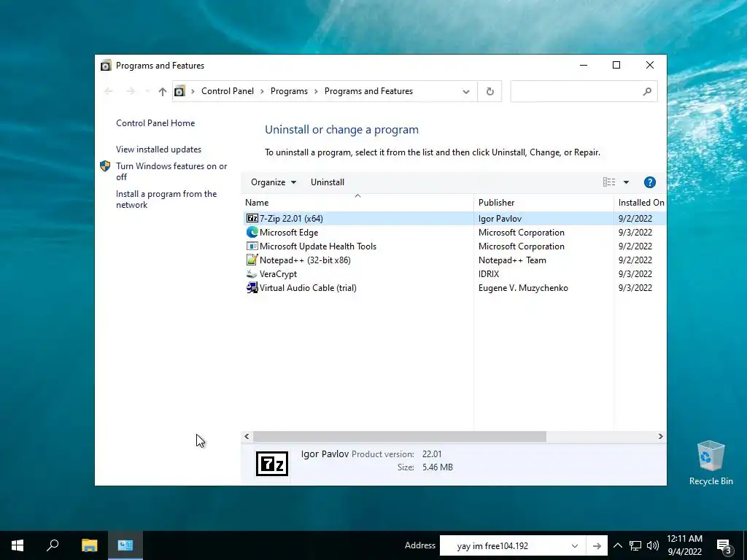Image resolution: width=747 pixels, height=560 pixels.
Task: Select the VeraCrypt name text
Action: (x=278, y=274)
